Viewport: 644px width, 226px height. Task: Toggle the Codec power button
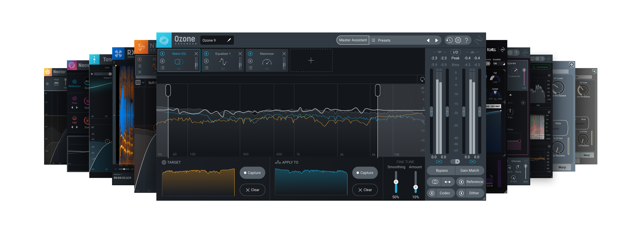(432, 193)
